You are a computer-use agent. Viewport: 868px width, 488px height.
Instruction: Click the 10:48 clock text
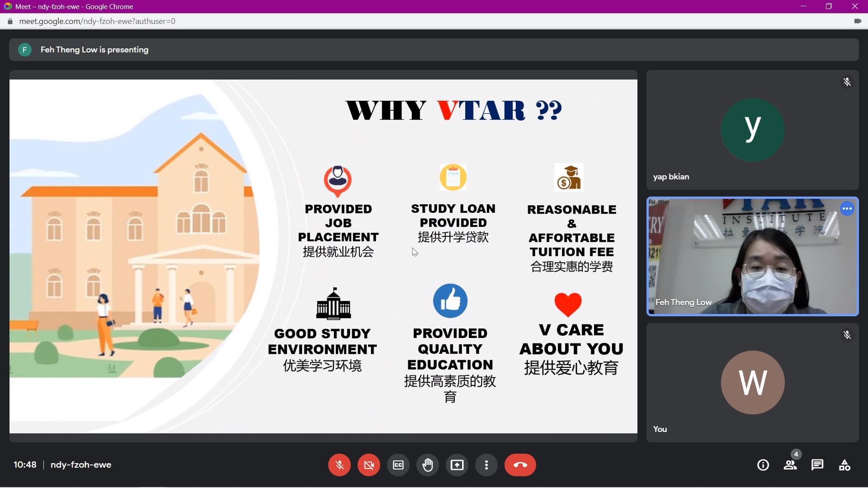pos(25,465)
